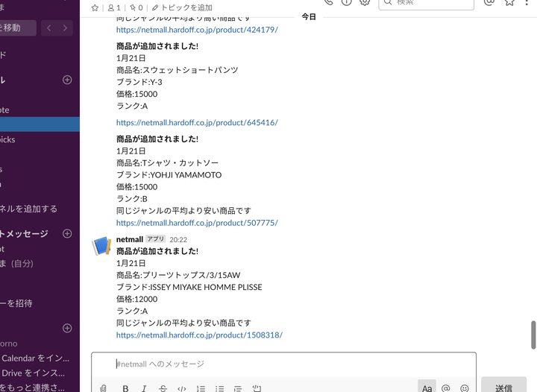The width and height of the screenshot is (537, 392).
Task: Click the add topic pencil link
Action: (182, 8)
